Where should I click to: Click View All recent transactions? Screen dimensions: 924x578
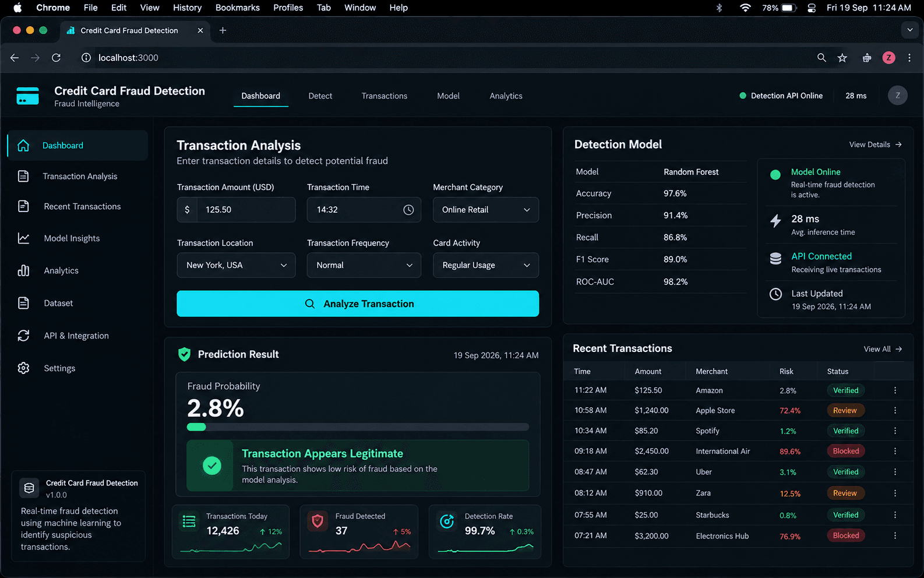pyautogui.click(x=883, y=349)
